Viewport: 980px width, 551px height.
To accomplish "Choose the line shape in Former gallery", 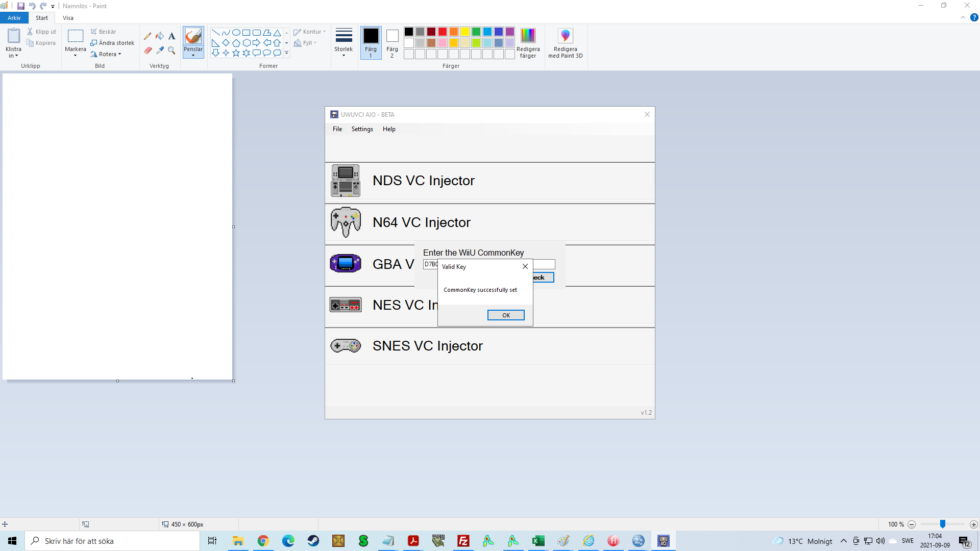I will [x=216, y=33].
